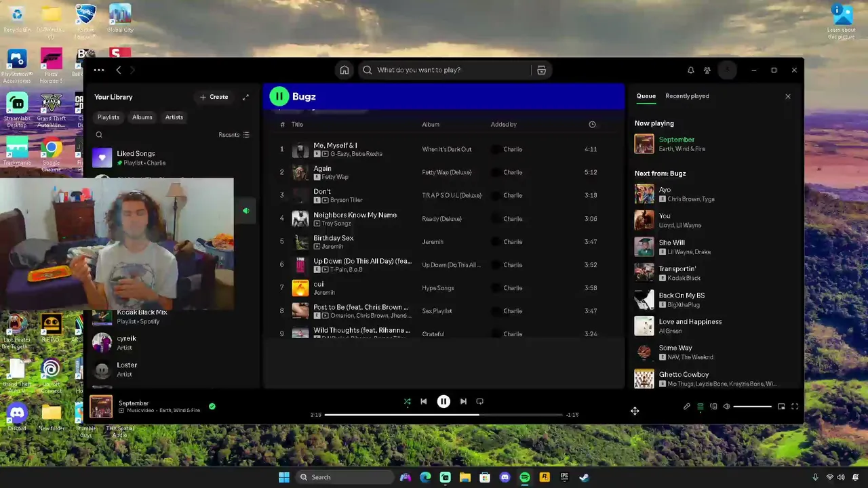The width and height of the screenshot is (868, 488).
Task: Mute the volume speaker icon
Action: 726,407
